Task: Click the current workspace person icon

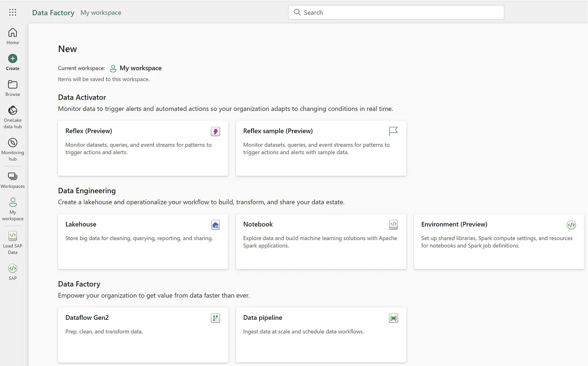Action: [x=113, y=68]
